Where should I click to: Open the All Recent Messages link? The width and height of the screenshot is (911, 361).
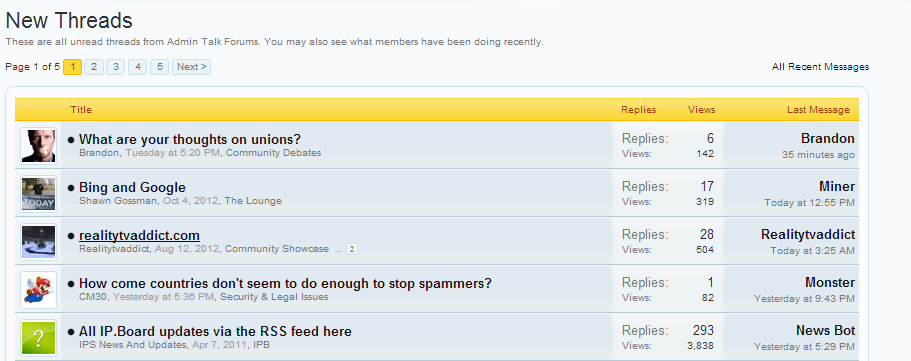tap(820, 67)
